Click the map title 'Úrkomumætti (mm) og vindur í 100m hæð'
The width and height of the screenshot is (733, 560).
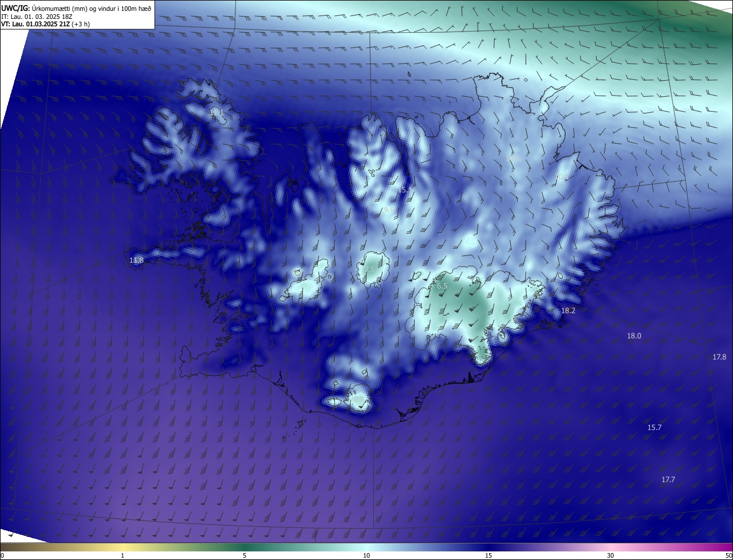(x=91, y=8)
